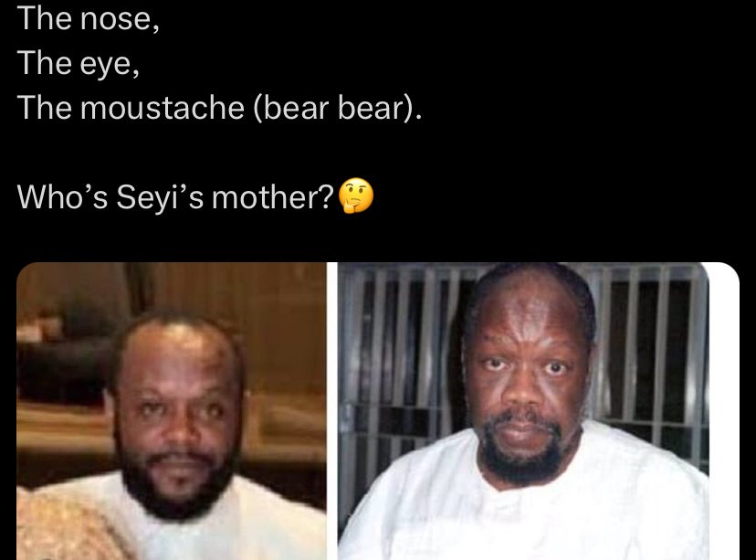Click the text line 'The nose,'

click(x=89, y=19)
